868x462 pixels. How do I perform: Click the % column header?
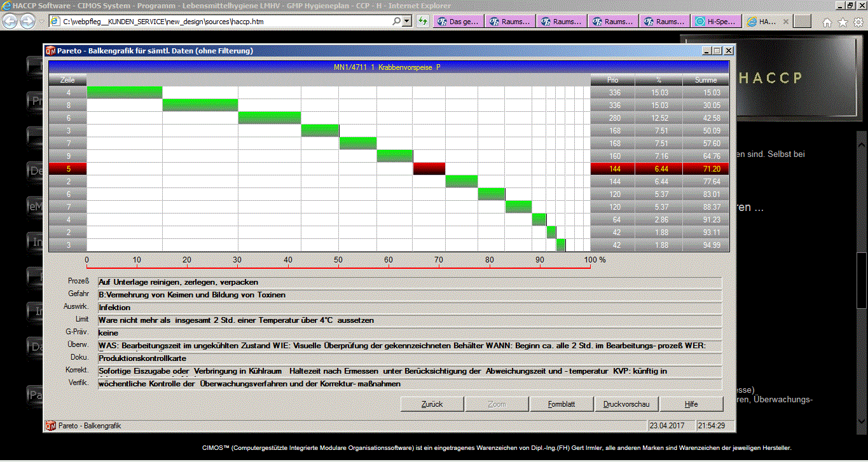[x=659, y=80]
